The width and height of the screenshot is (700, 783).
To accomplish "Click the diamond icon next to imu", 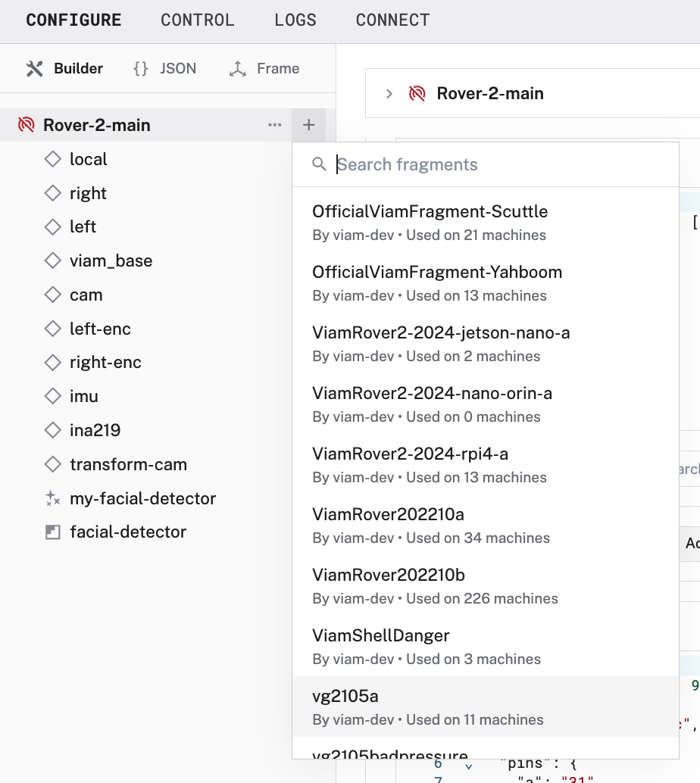I will click(x=52, y=396).
